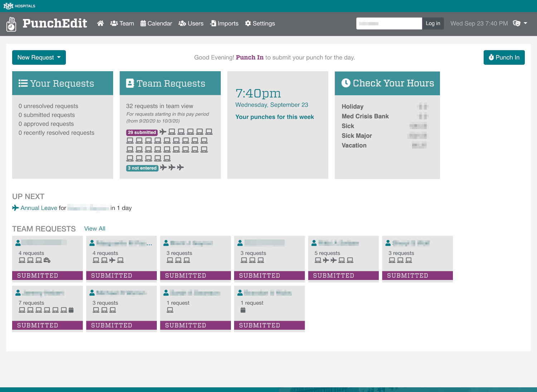
Task: Click the airplane icon in second 4 requests card
Action: point(112,260)
